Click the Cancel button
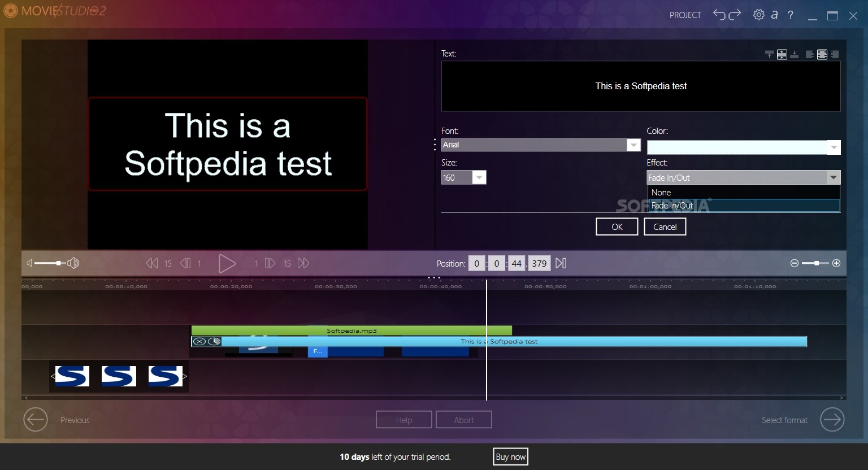868x470 pixels. [665, 227]
